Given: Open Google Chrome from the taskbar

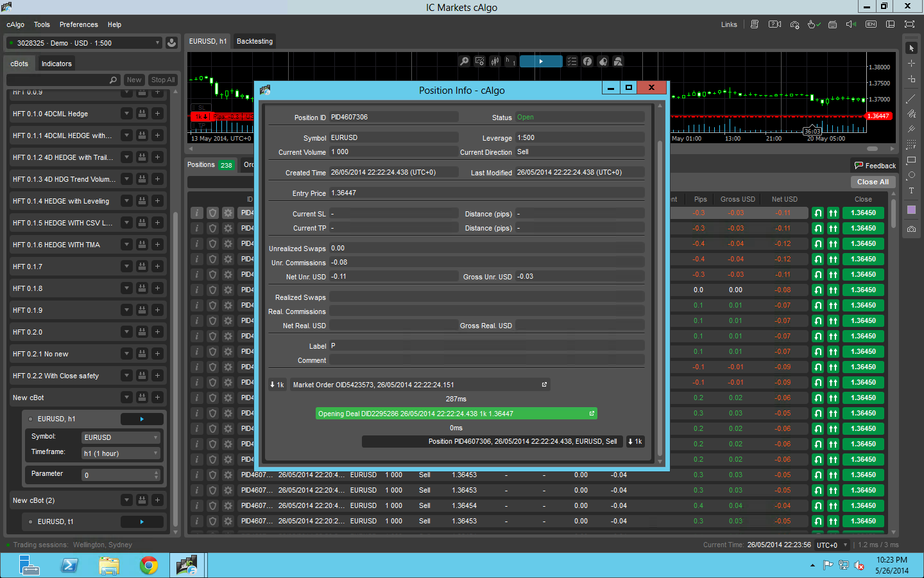Looking at the screenshot, I should pos(149,566).
